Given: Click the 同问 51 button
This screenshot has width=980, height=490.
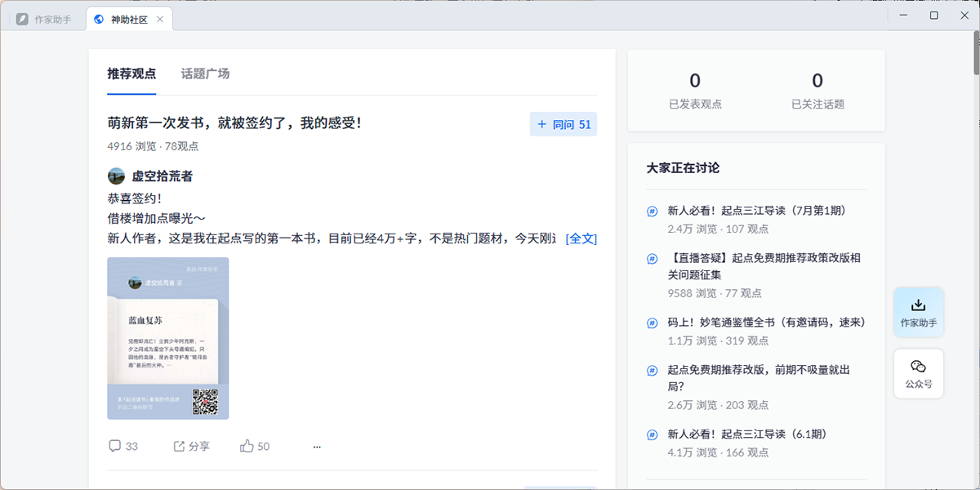Looking at the screenshot, I should coord(563,124).
